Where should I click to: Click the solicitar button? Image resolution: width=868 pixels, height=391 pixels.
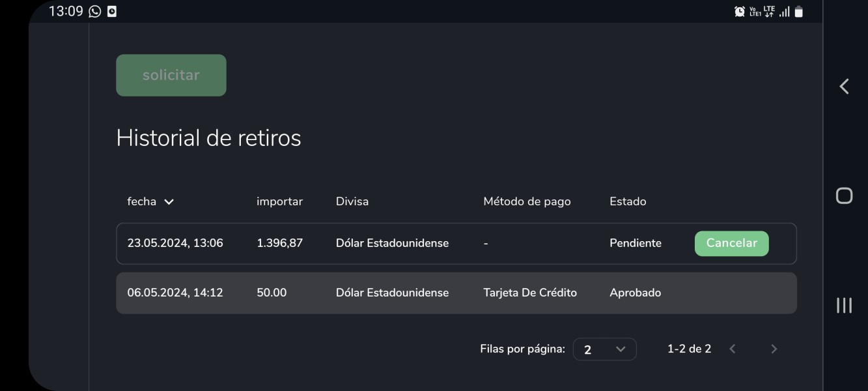coord(171,75)
